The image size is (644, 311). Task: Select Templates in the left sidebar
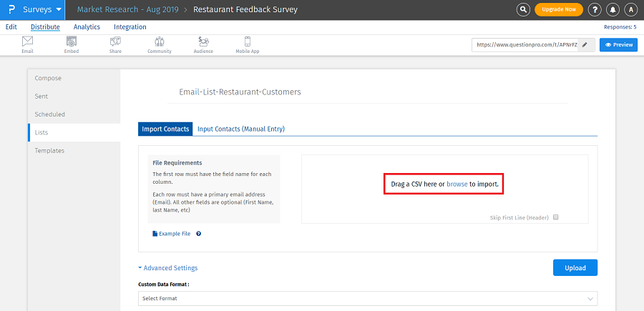tap(49, 151)
